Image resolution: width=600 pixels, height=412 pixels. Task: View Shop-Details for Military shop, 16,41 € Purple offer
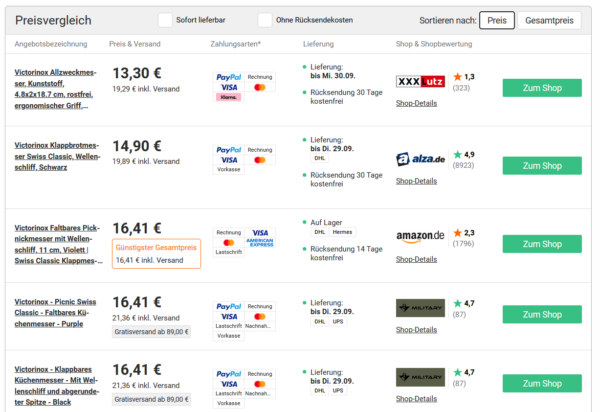[416, 330]
